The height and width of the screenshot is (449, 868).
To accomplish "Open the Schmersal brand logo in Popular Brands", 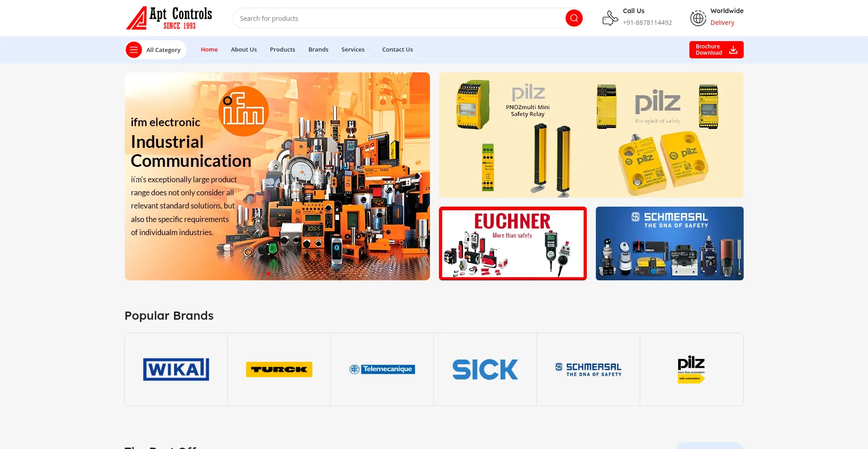I will click(588, 369).
